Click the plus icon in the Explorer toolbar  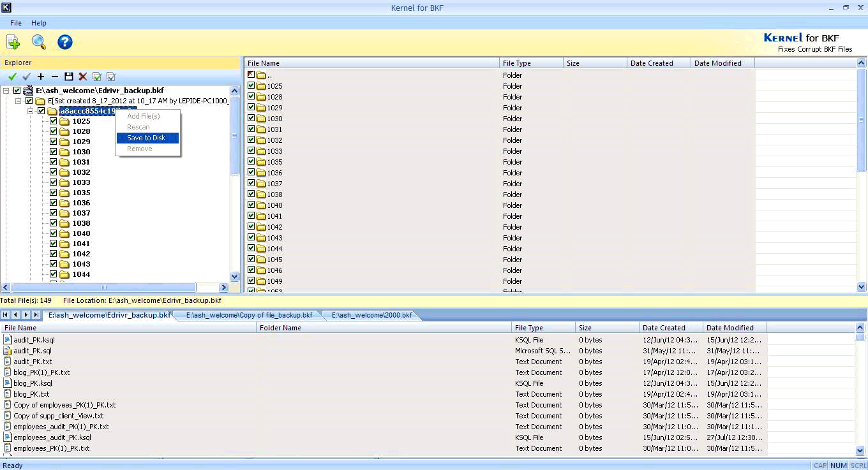pos(40,77)
